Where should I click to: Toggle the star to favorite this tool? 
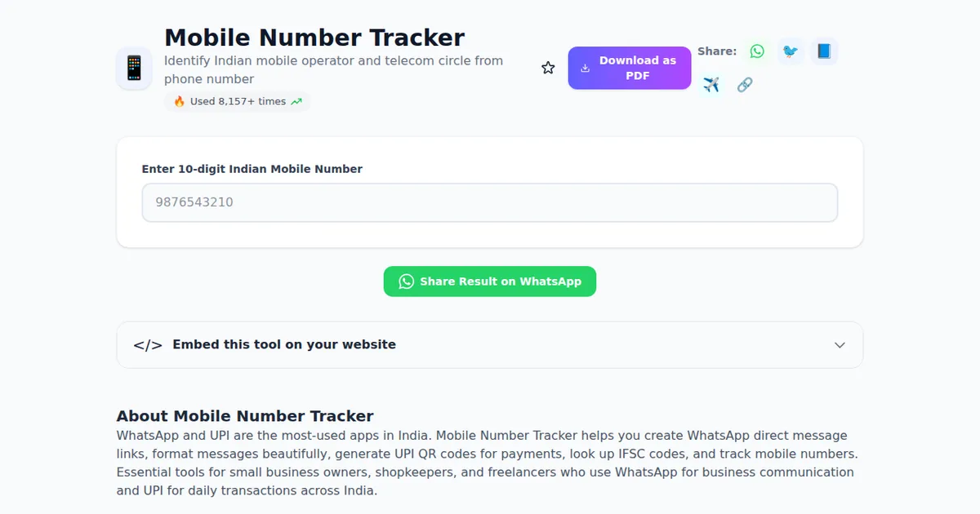tap(547, 68)
